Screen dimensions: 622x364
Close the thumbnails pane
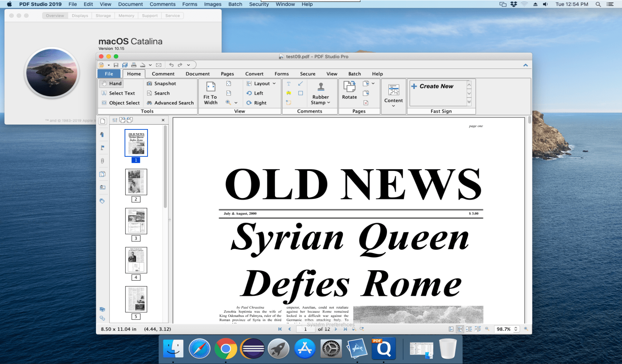coord(163,120)
